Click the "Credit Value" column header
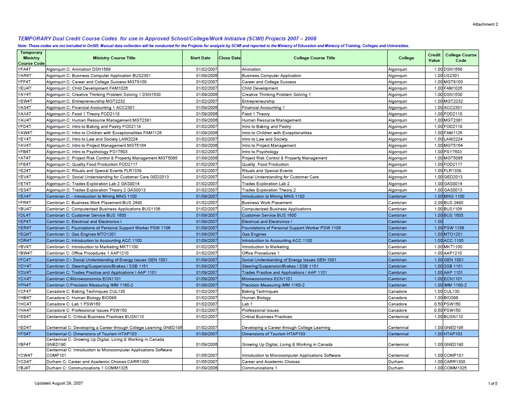Screen dimensions: 532x406 pos(434,58)
